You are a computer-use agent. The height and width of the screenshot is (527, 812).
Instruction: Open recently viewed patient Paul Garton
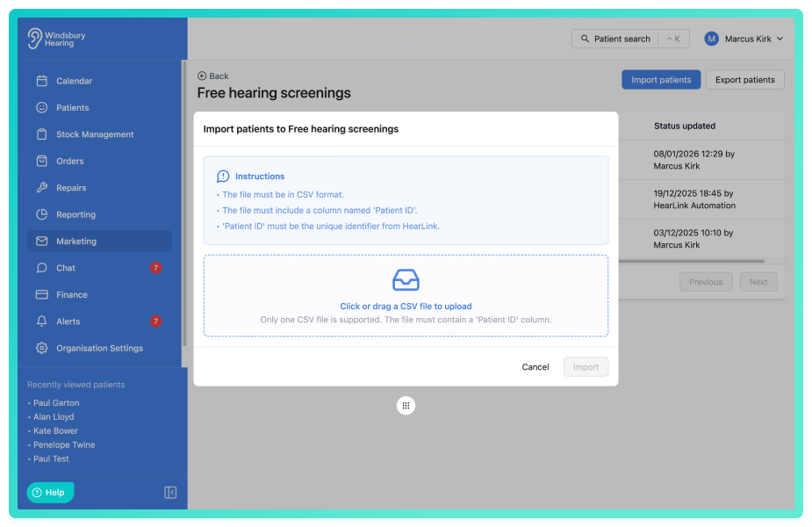pyautogui.click(x=56, y=402)
